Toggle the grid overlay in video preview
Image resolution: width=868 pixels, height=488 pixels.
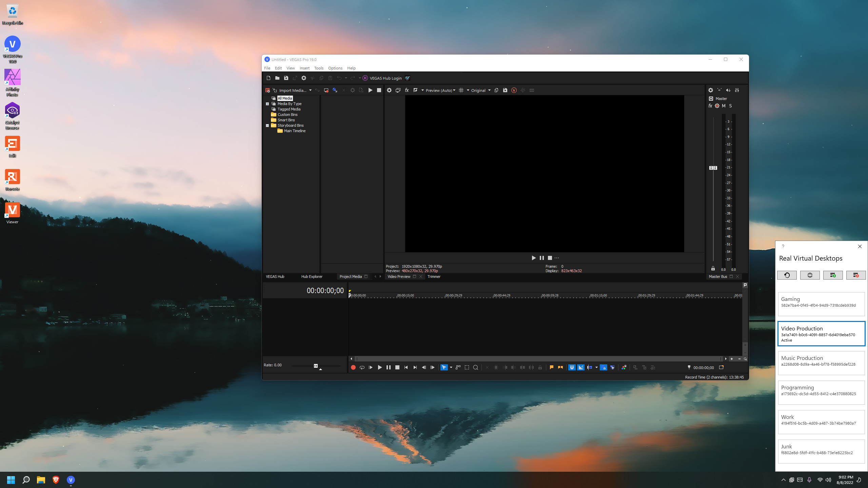click(x=461, y=90)
